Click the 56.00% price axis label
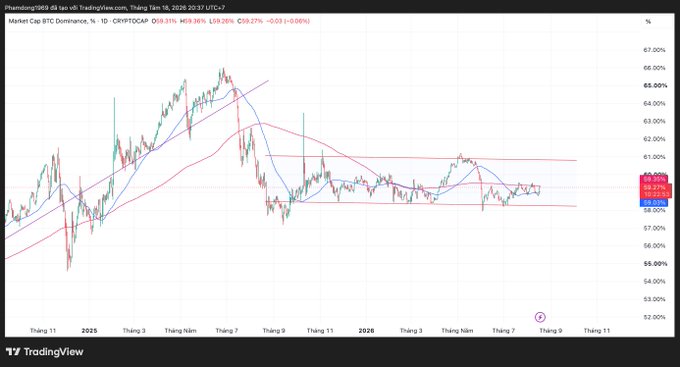680x367 pixels. (654, 246)
